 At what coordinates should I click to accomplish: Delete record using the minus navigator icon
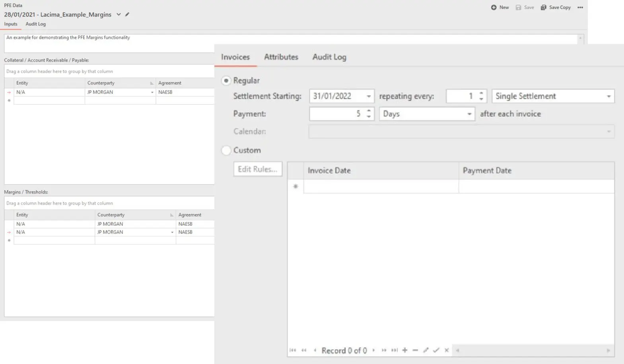point(415,350)
